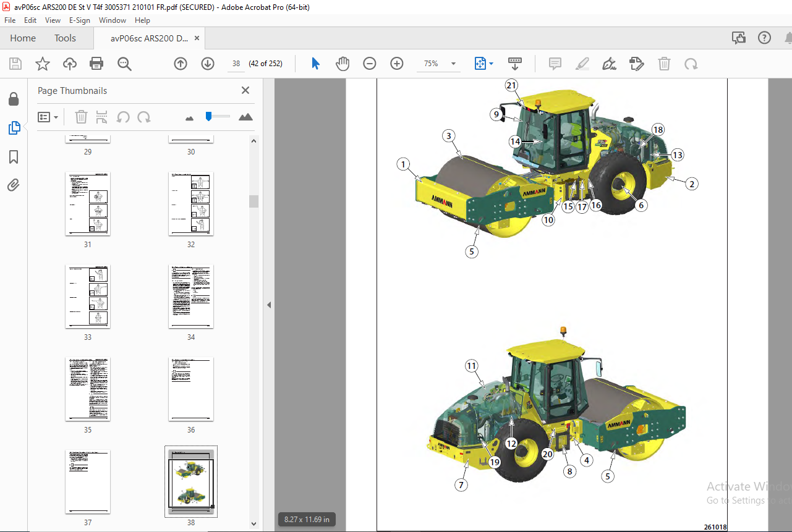This screenshot has width=792, height=532.
Task: Open the Help menu
Action: coord(142,20)
